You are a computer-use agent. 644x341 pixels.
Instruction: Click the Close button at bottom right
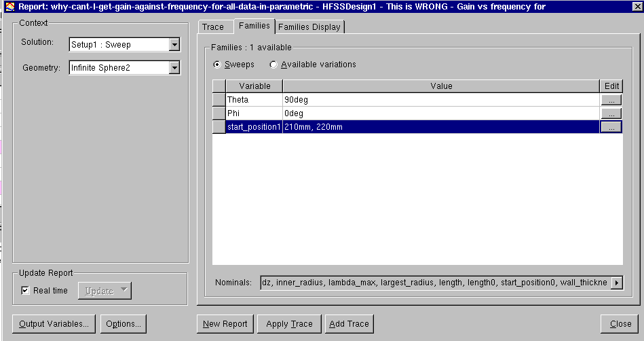coord(620,324)
